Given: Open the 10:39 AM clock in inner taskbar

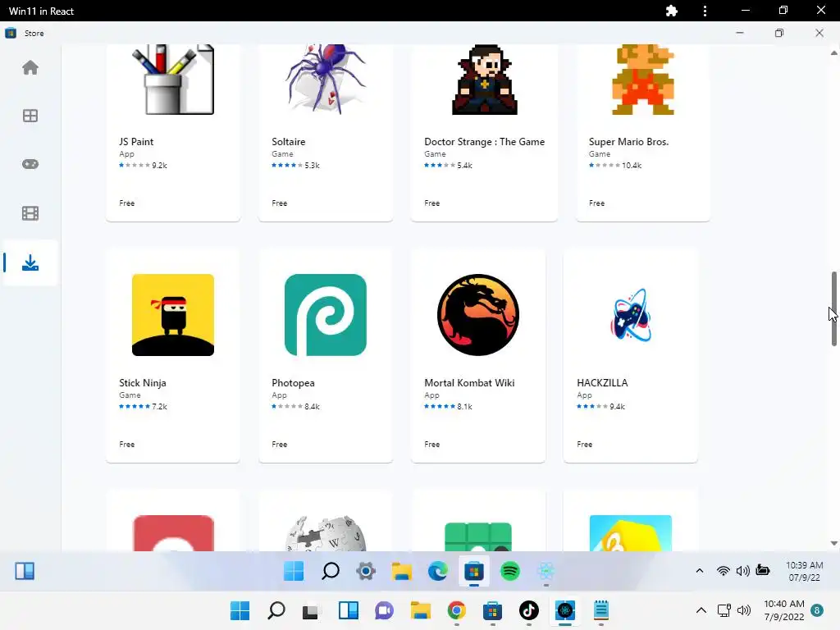Looking at the screenshot, I should pyautogui.click(x=804, y=571).
